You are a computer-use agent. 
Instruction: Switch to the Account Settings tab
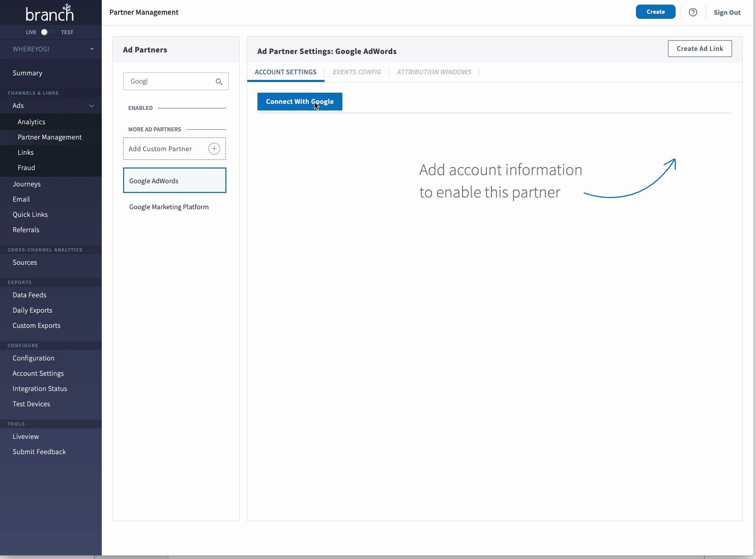coord(285,72)
